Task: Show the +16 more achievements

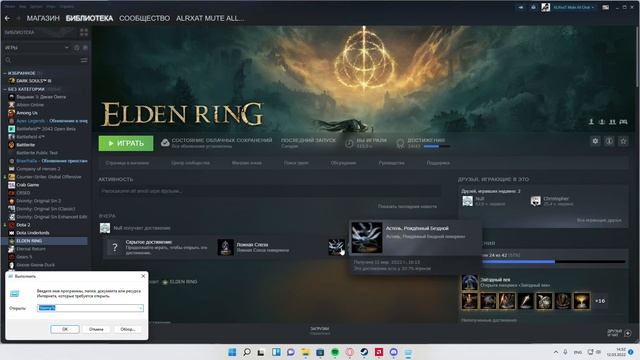Action: click(x=600, y=301)
